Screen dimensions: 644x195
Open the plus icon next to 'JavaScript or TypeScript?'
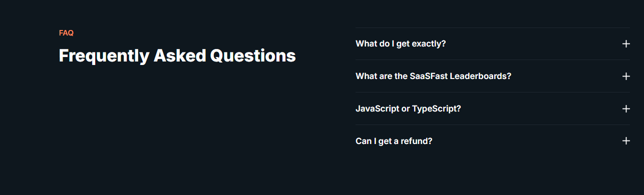pos(625,108)
